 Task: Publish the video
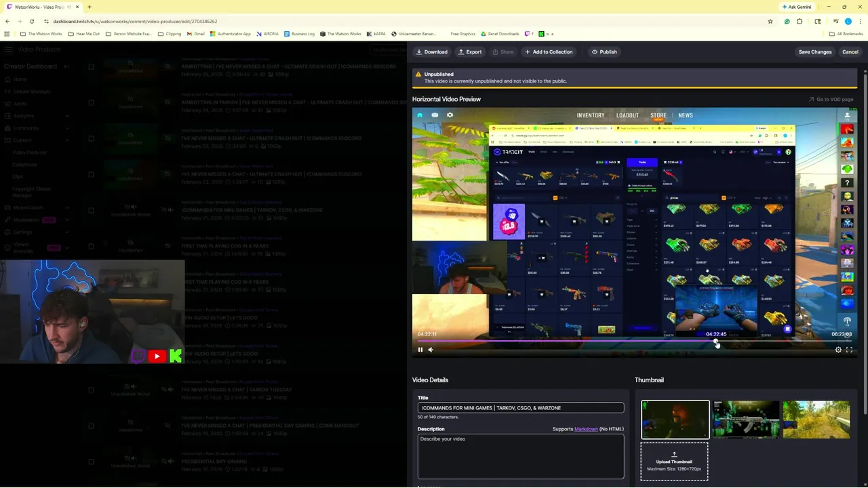[604, 52]
